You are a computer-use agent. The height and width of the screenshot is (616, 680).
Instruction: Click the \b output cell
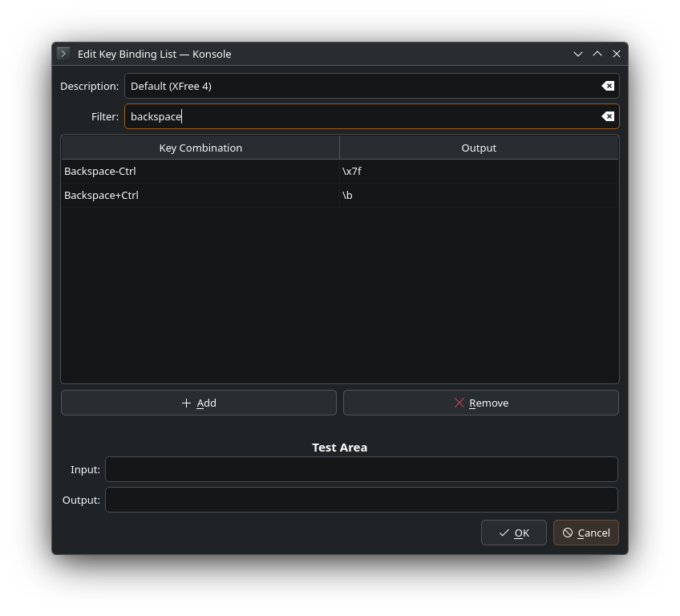tap(479, 195)
